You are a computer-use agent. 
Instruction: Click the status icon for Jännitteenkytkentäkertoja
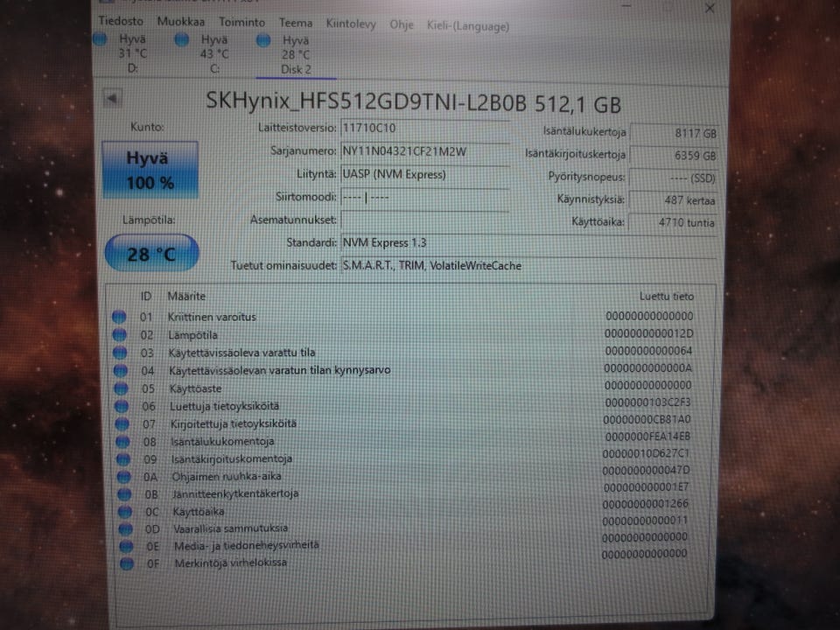(124, 493)
